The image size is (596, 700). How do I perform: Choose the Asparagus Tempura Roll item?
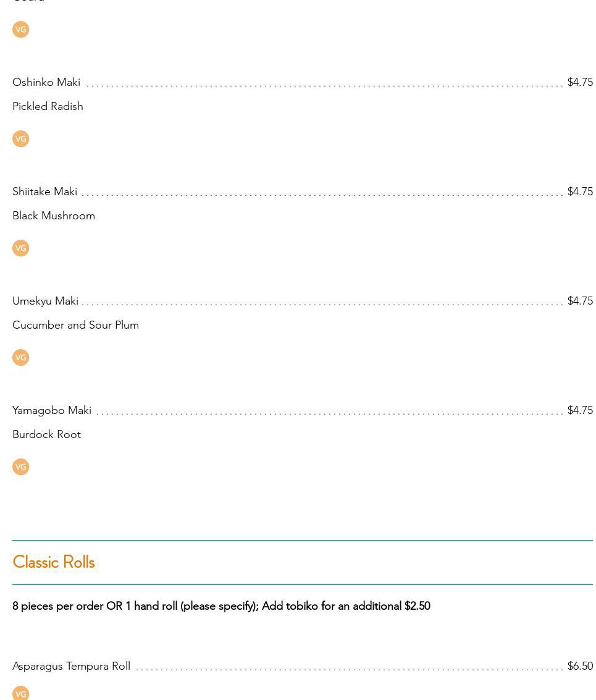71,666
